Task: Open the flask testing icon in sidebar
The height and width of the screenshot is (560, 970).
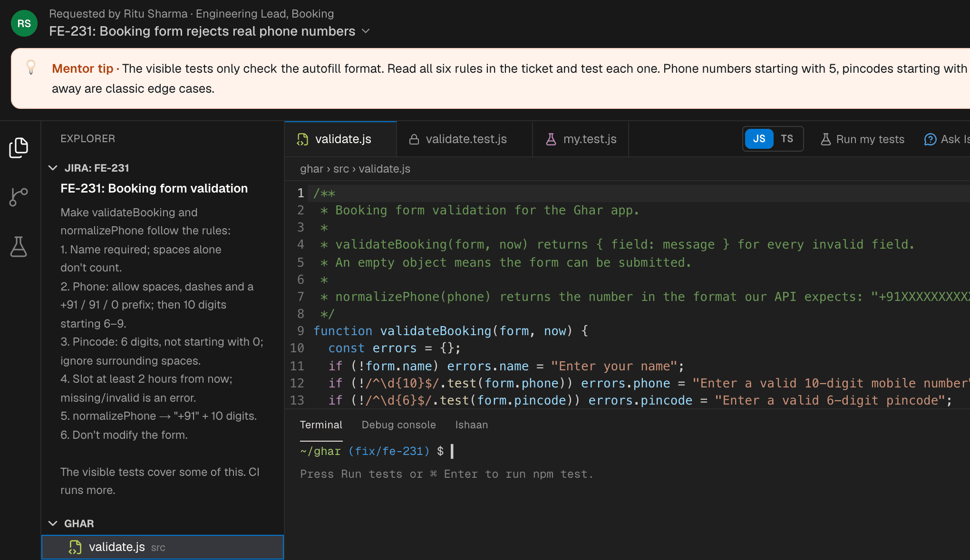Action: (x=19, y=247)
